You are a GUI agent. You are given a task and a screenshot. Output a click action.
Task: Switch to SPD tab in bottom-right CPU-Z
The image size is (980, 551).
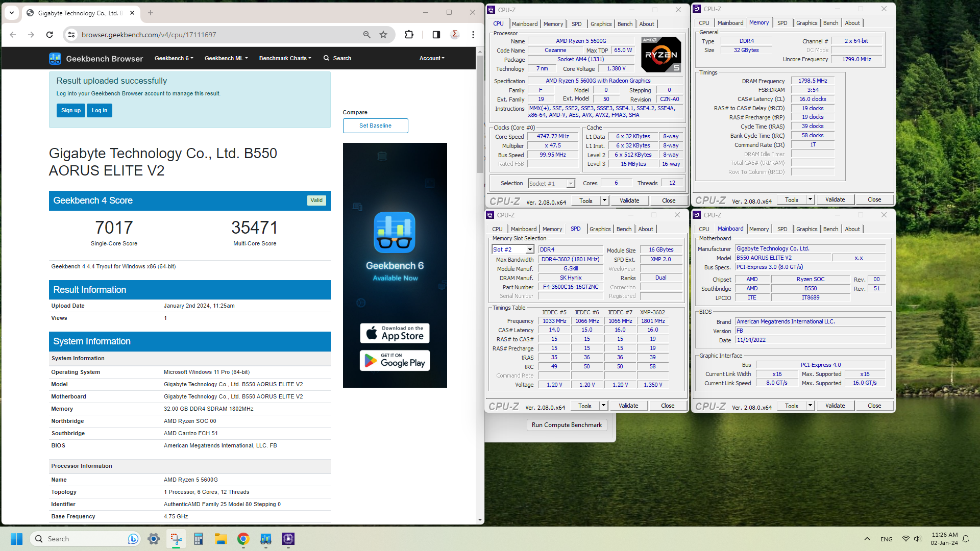pos(782,229)
